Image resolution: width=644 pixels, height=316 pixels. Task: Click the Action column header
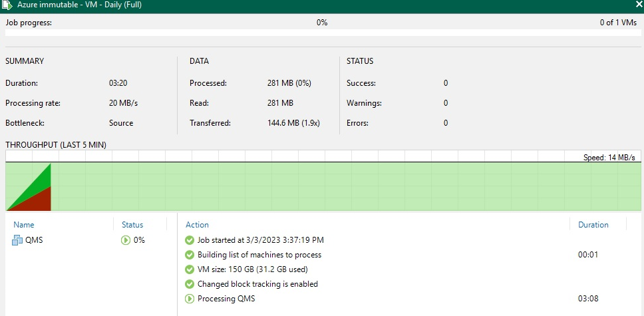[197, 225]
